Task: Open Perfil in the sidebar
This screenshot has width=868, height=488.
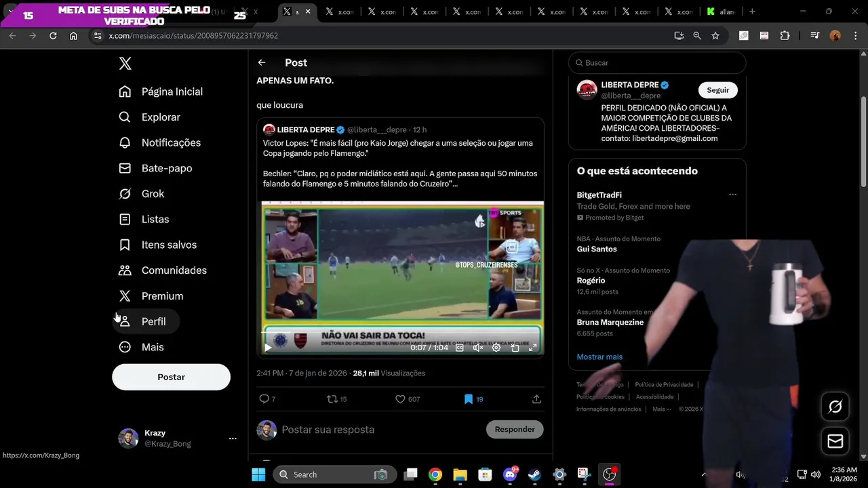Action: (146, 321)
